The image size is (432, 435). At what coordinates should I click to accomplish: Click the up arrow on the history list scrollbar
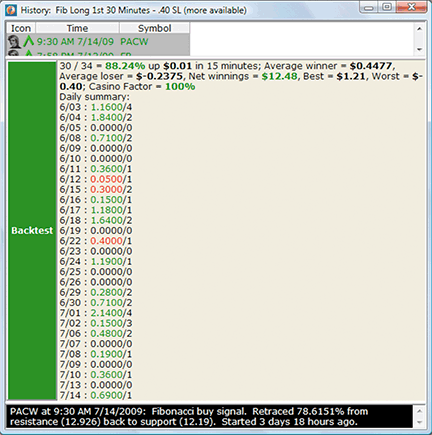[419, 29]
